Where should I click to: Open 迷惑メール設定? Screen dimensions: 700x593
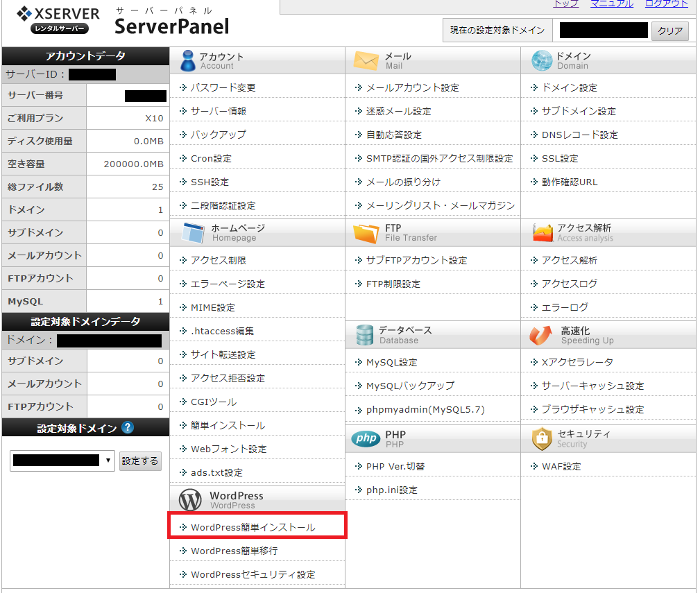399,111
